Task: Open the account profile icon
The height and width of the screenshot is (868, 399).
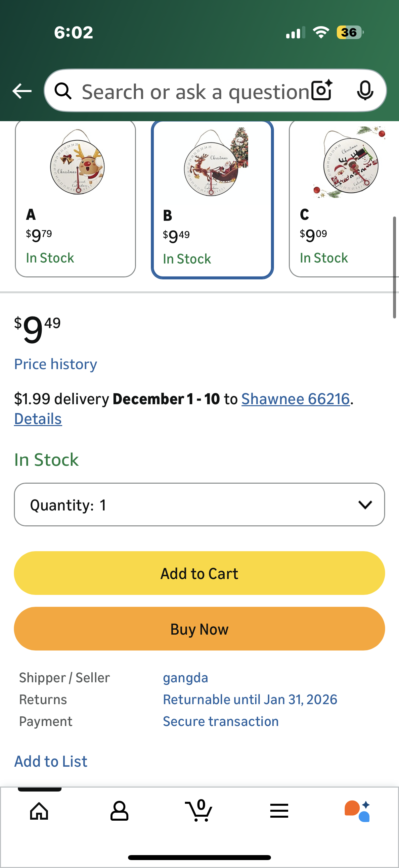Action: [119, 811]
